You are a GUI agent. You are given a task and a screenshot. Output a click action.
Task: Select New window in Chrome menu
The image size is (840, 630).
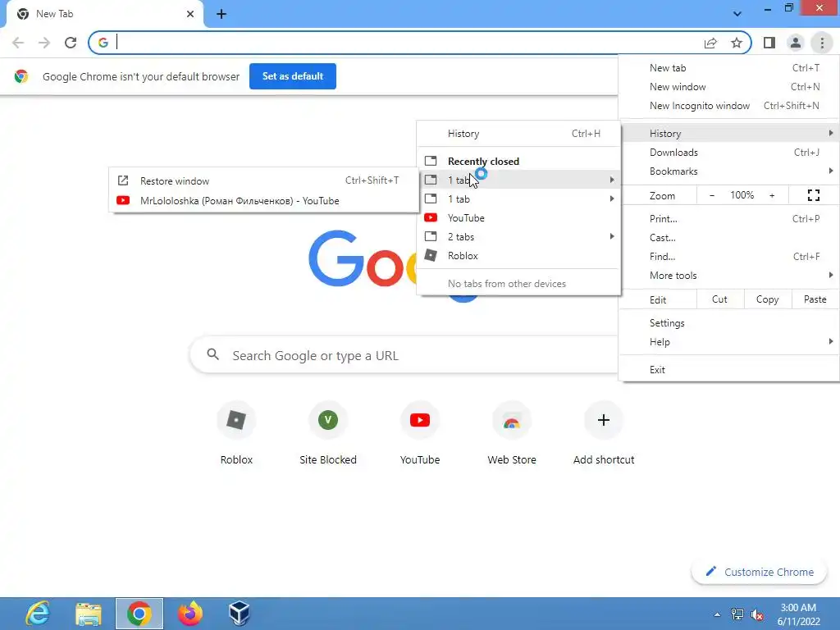point(729,87)
